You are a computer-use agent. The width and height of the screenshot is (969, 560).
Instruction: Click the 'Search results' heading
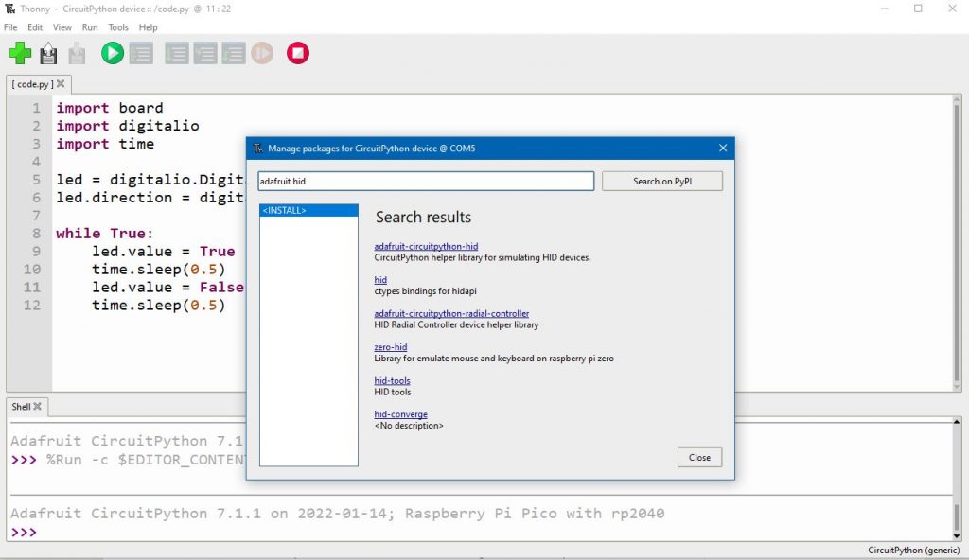423,217
